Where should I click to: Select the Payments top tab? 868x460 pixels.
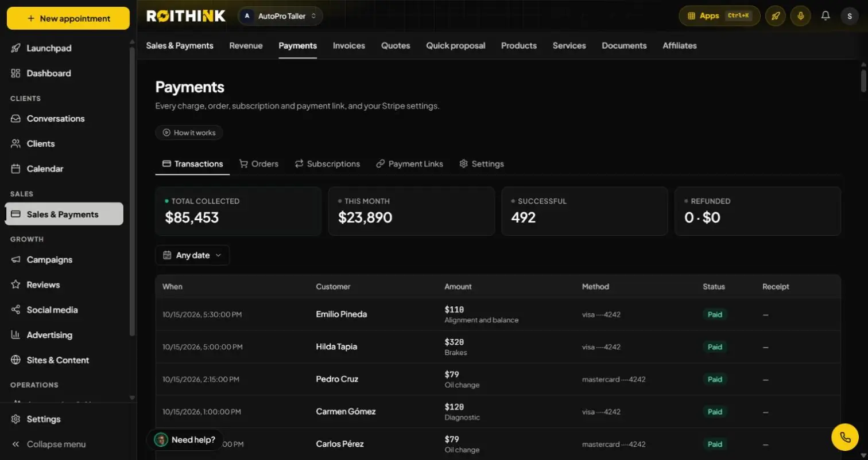(297, 46)
